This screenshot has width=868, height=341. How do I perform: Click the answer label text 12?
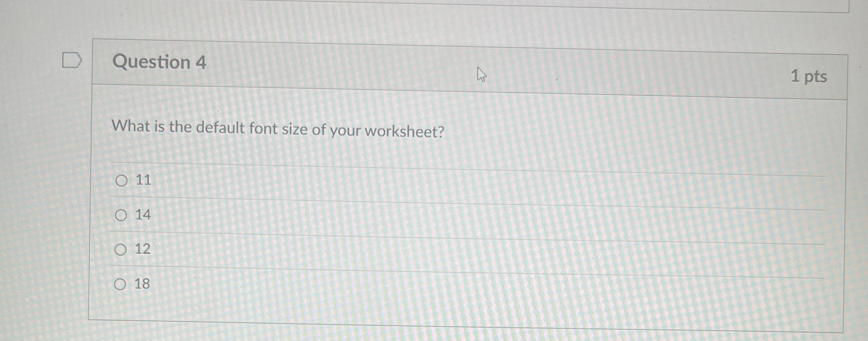pos(143,250)
